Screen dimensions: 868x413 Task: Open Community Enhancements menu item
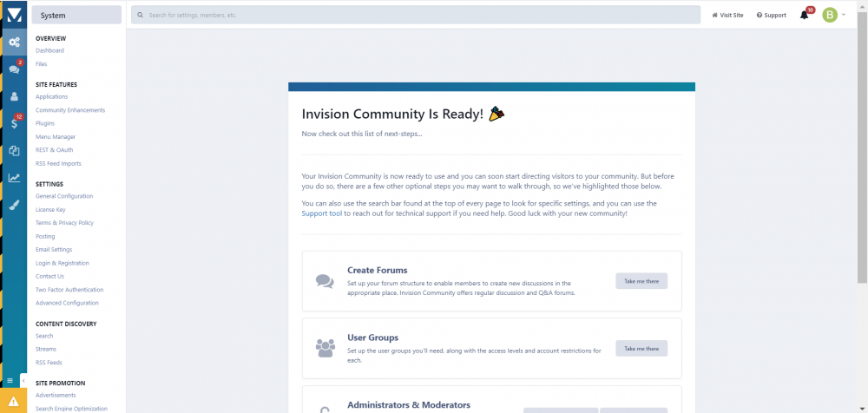tap(70, 109)
